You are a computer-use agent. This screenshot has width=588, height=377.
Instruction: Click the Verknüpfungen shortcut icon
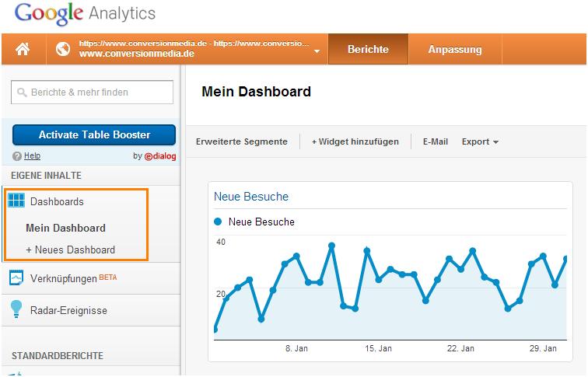(16, 278)
